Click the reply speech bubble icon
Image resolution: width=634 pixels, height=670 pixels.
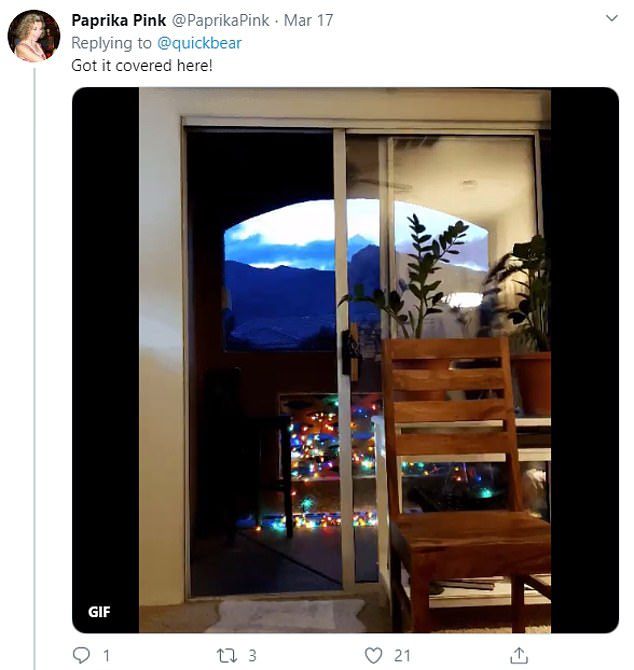tap(81, 655)
